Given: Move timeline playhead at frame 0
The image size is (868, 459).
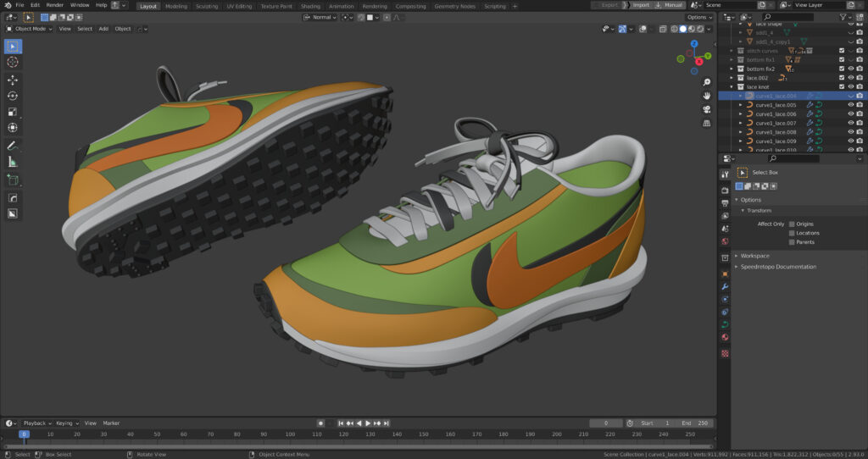Looking at the screenshot, I should tap(24, 434).
